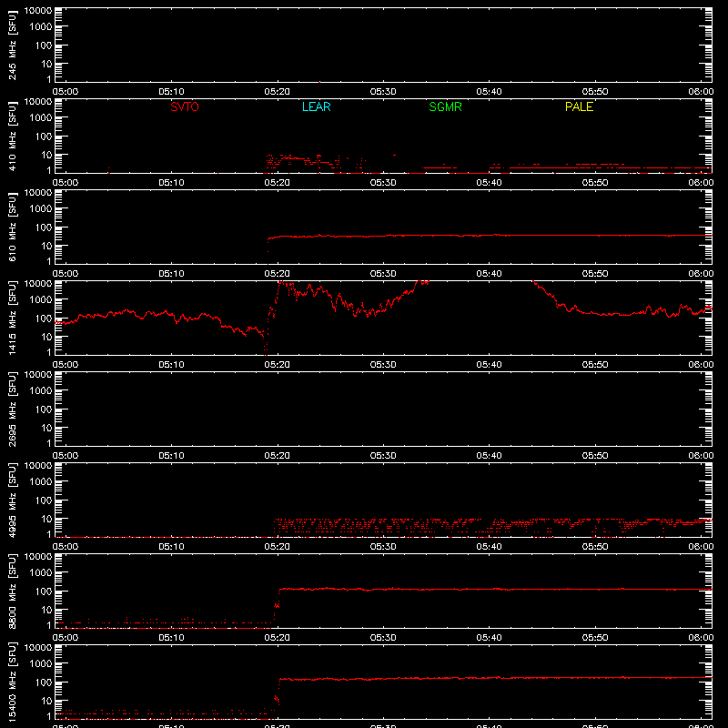Click the cyan LEAR station label

point(316,106)
